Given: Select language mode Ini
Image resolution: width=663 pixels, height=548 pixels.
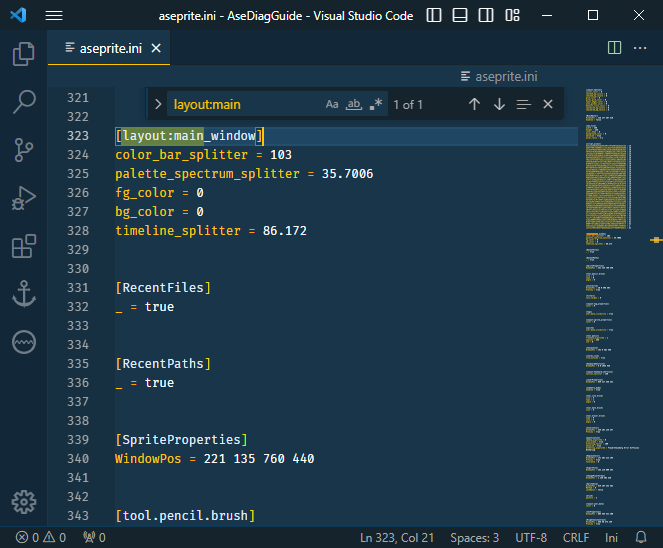Looking at the screenshot, I should coord(611,537).
